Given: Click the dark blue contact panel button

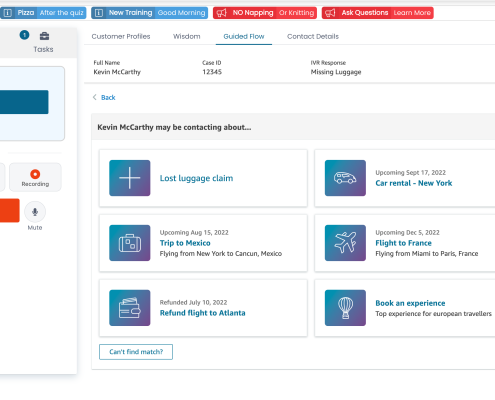Looking at the screenshot, I should (24, 102).
